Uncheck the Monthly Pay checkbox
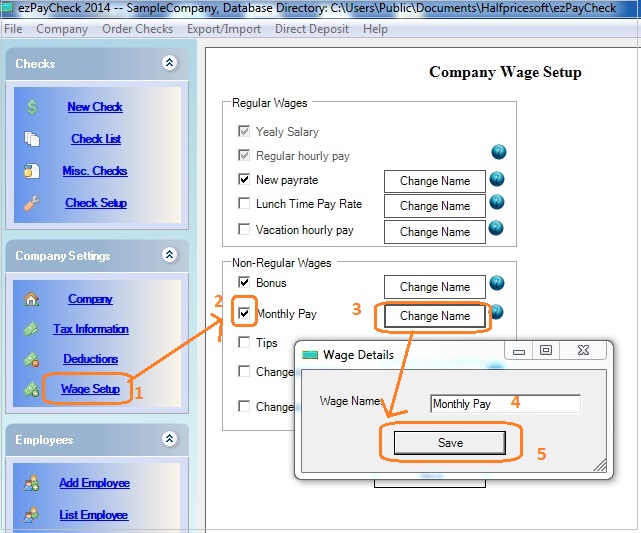Image resolution: width=641 pixels, height=533 pixels. click(x=244, y=313)
